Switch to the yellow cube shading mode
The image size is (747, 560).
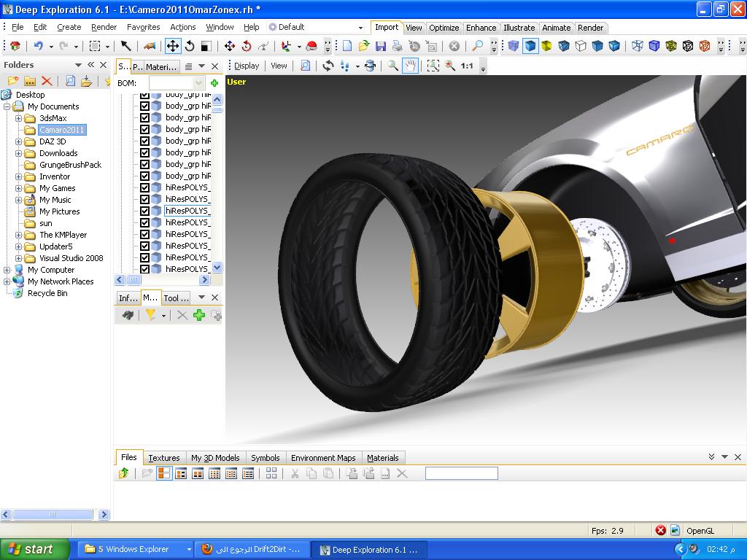pos(546,46)
